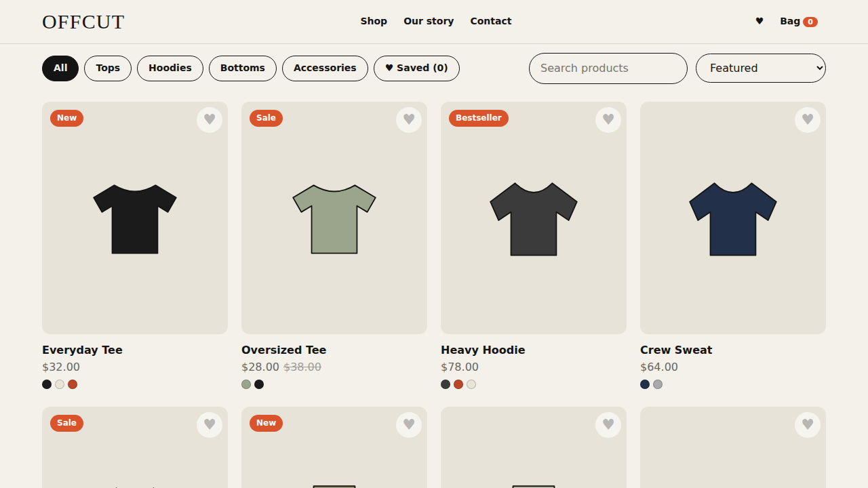The height and width of the screenshot is (488, 868).
Task: Heart the Sale card below Everyday Tee
Action: pos(210,425)
